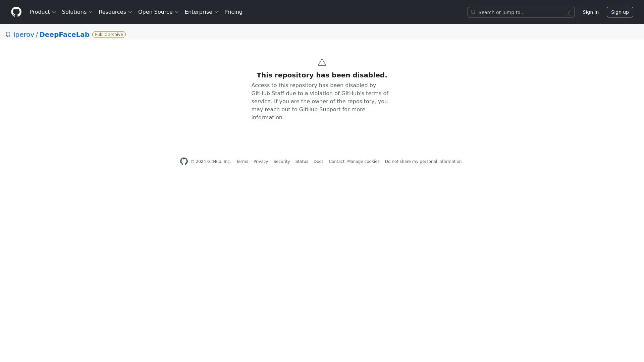
Task: Click Manage cookies in the footer
Action: tap(363, 162)
